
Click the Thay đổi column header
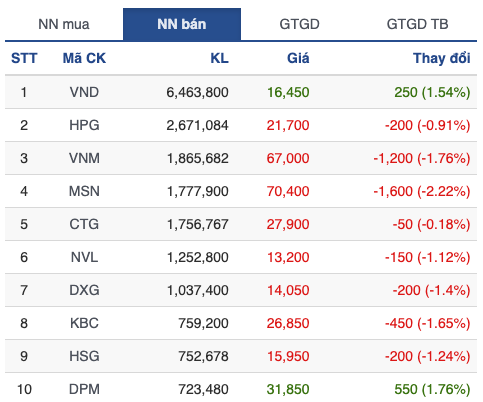tap(442, 58)
